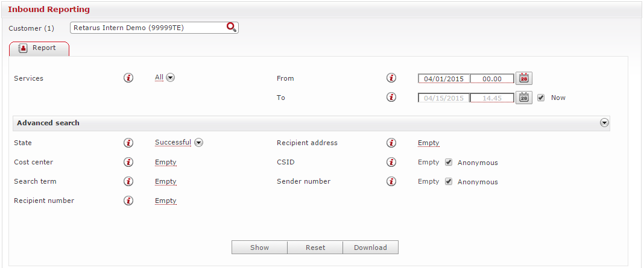The height and width of the screenshot is (268, 644).
Task: Click the Show button
Action: pos(259,248)
